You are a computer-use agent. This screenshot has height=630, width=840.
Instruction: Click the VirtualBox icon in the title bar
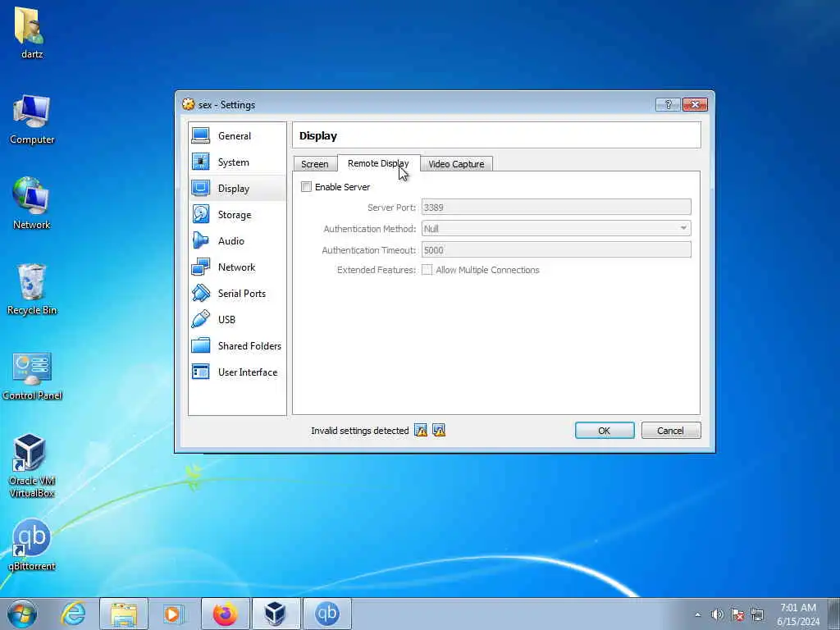188,104
